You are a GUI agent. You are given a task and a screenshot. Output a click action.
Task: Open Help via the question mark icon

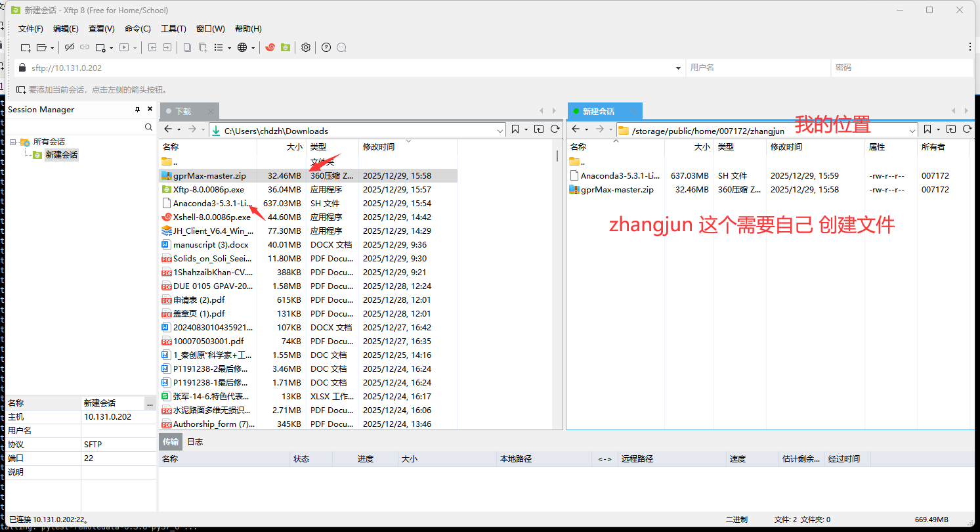pos(326,47)
